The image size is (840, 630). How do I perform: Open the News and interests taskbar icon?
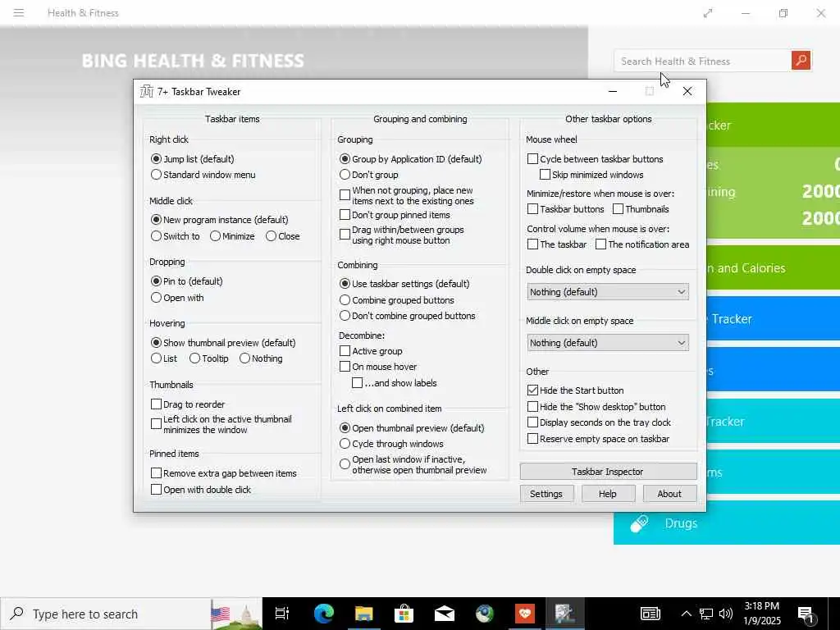click(651, 614)
